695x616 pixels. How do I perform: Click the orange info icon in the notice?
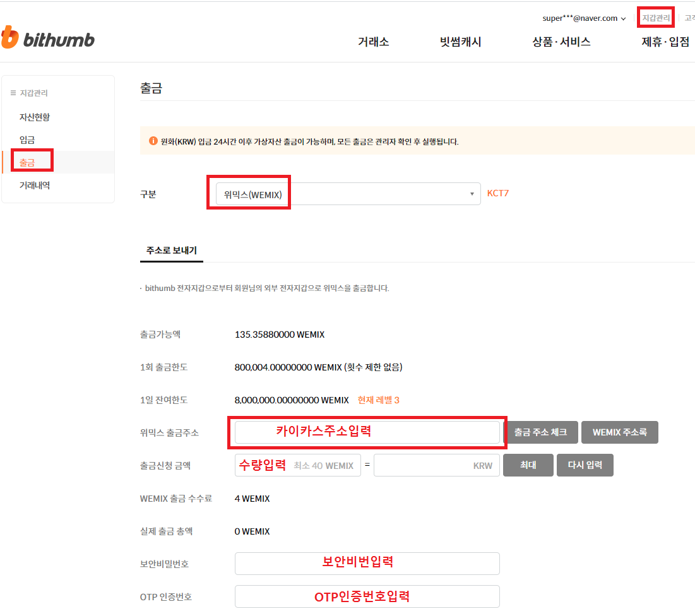click(x=153, y=141)
